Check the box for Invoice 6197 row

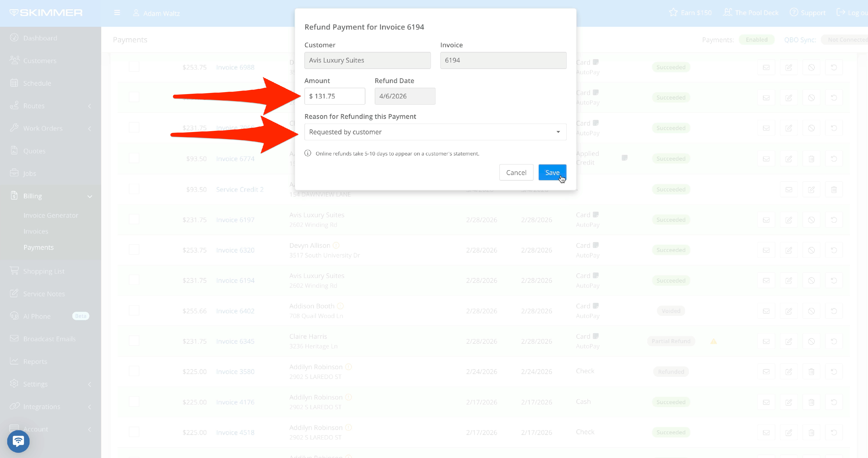tap(134, 219)
